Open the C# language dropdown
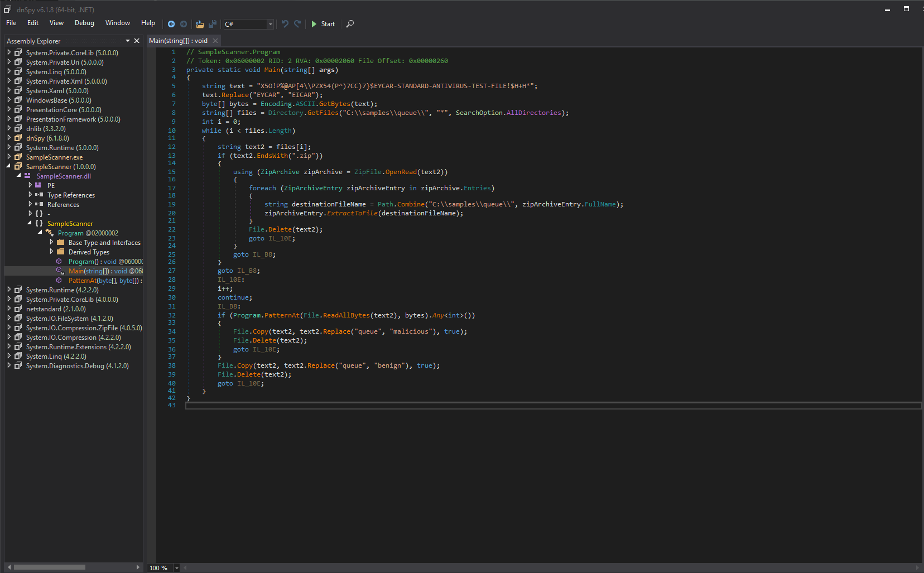924x573 pixels. click(270, 24)
